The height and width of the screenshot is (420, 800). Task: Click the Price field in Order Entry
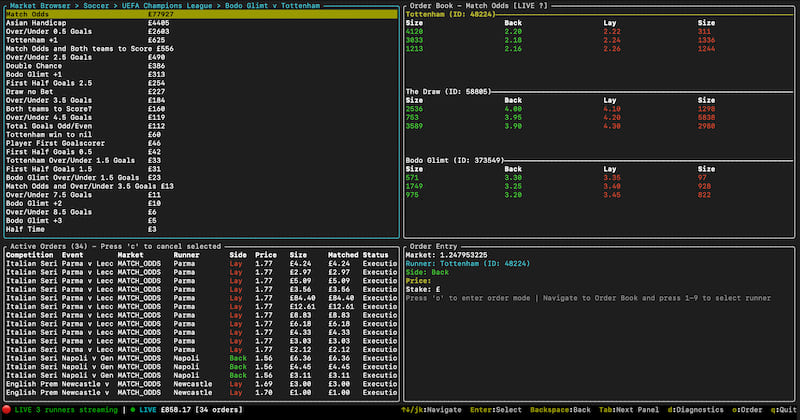click(418, 281)
